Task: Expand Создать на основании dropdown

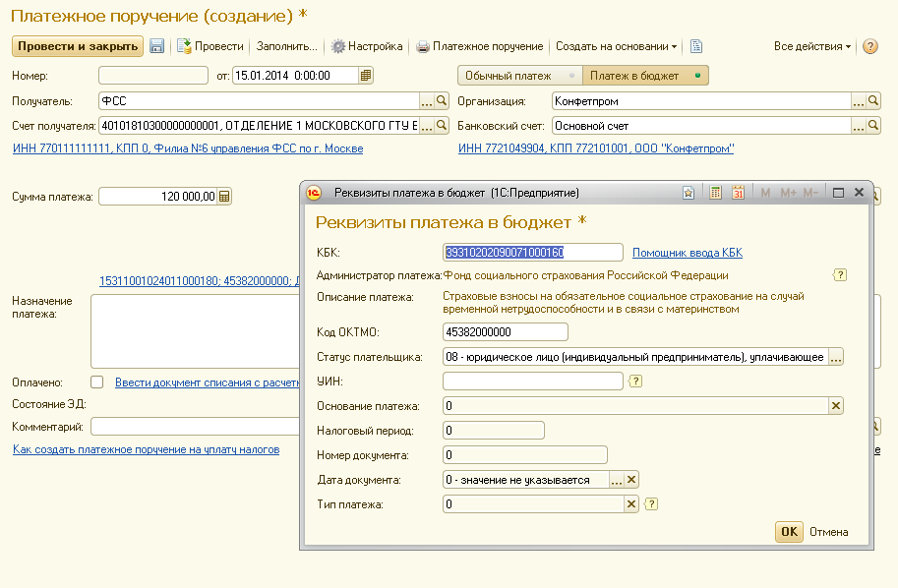Action: (x=617, y=46)
